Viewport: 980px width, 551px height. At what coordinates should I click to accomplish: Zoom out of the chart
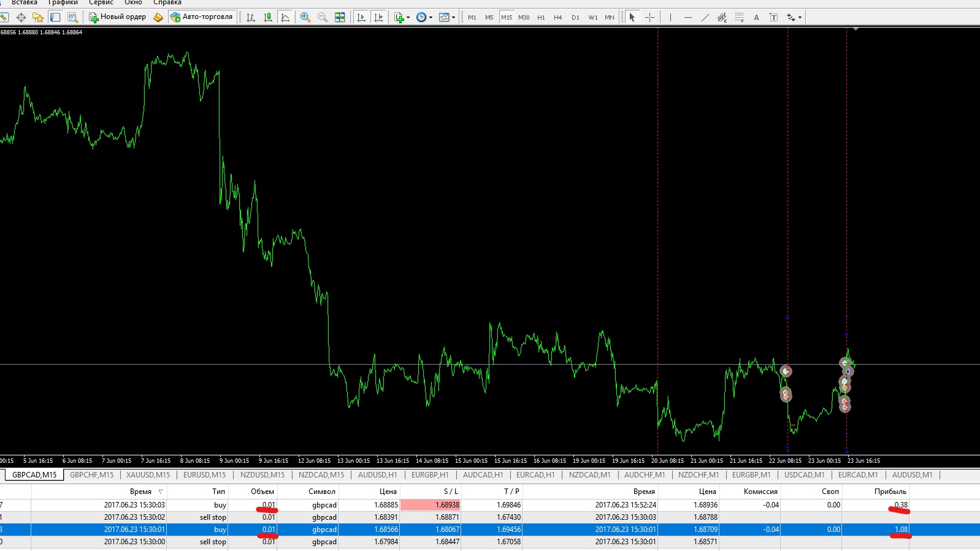[323, 17]
